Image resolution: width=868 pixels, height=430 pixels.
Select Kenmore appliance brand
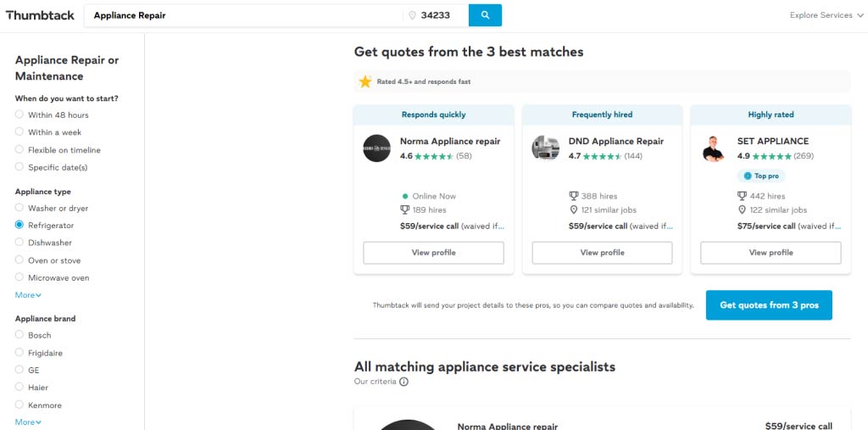19,405
